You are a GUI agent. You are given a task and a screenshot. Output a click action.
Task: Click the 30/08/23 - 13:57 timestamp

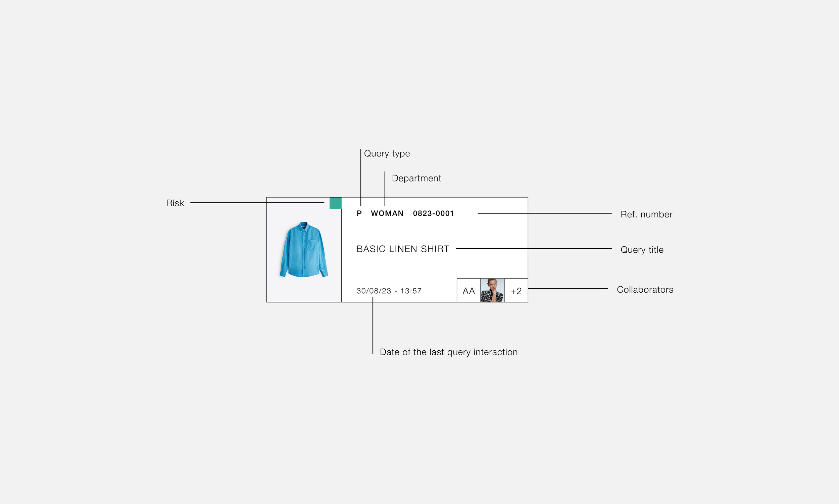(x=389, y=291)
